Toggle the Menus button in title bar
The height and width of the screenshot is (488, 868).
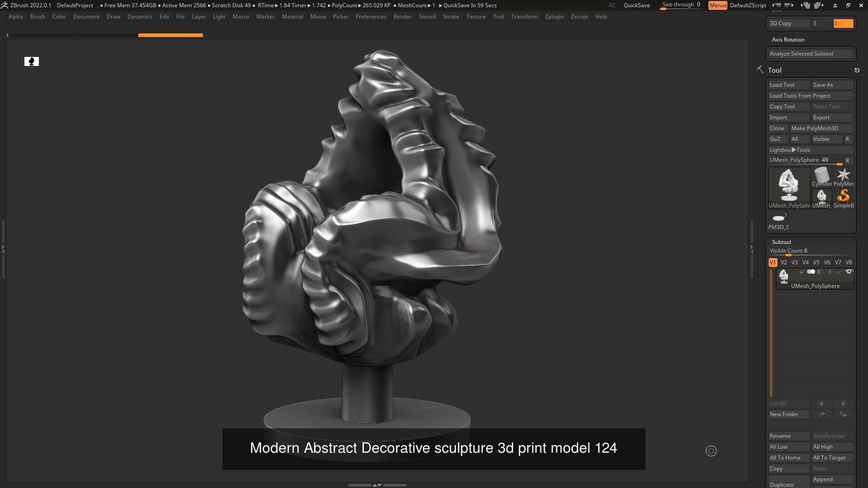[x=717, y=5]
